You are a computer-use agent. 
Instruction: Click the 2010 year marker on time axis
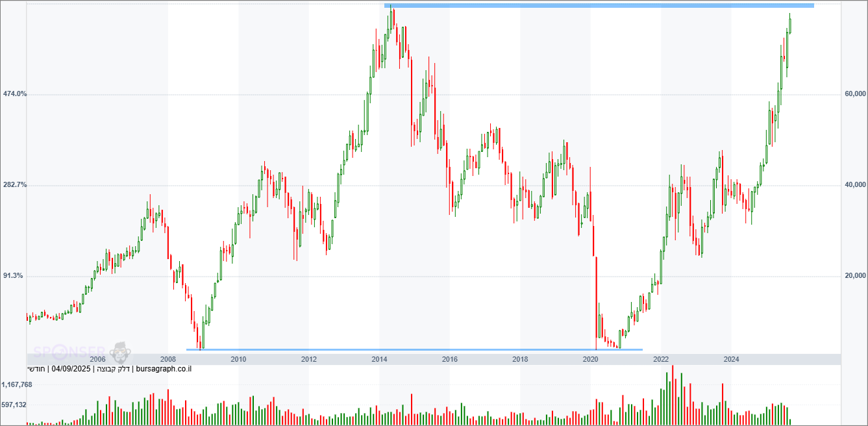click(238, 359)
